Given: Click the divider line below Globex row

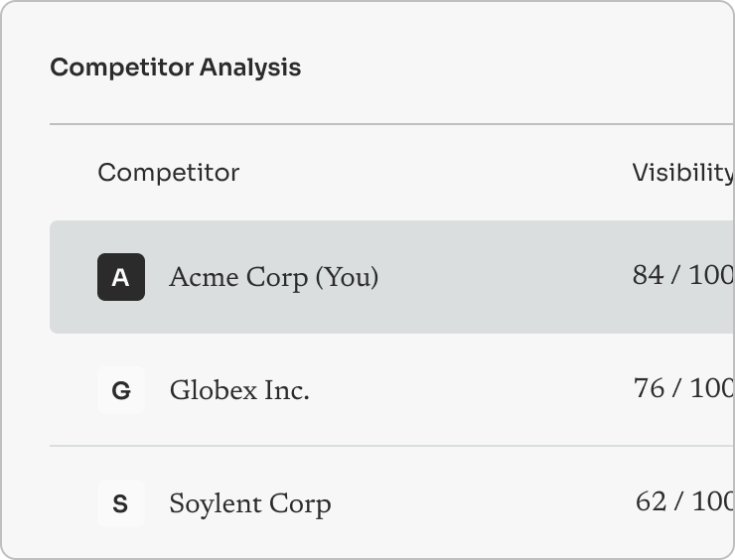Looking at the screenshot, I should coord(392,446).
